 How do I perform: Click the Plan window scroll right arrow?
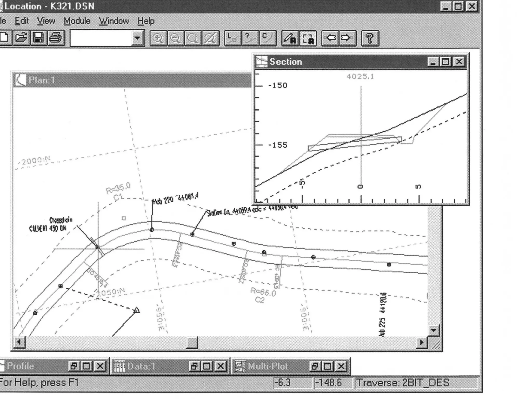[421, 343]
